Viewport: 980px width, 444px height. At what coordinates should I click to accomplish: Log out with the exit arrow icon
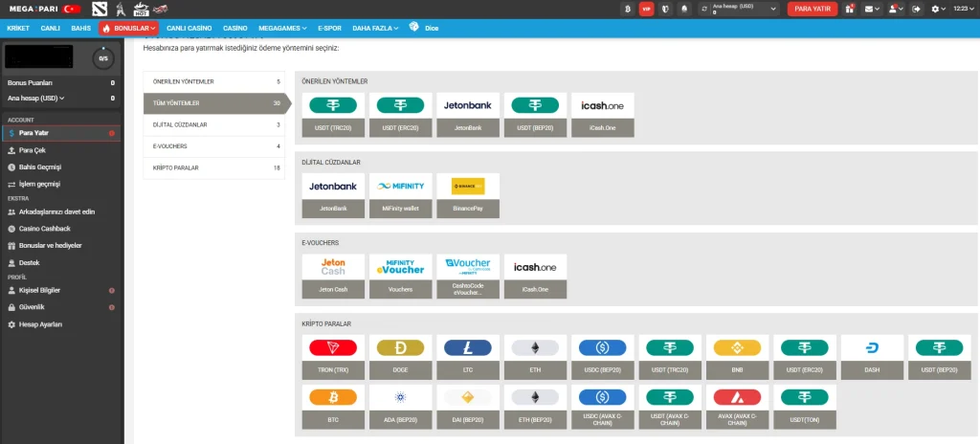click(916, 9)
